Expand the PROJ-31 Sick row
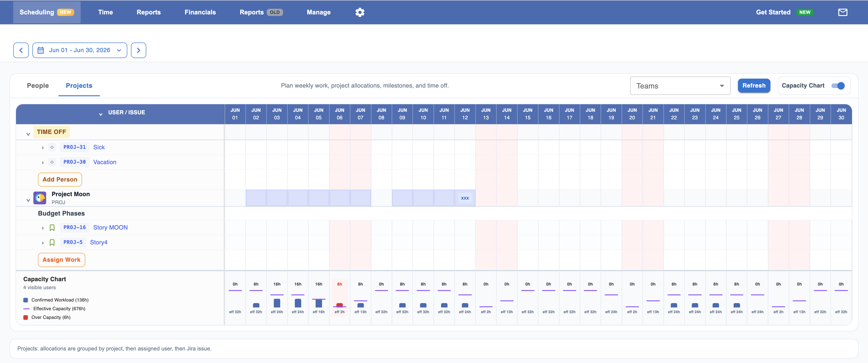The width and height of the screenshot is (868, 363). [43, 148]
